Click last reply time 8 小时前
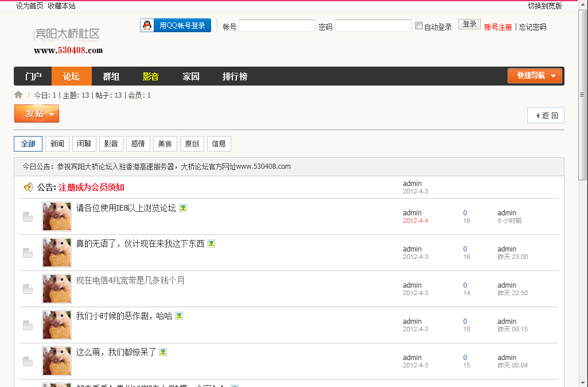 click(509, 220)
